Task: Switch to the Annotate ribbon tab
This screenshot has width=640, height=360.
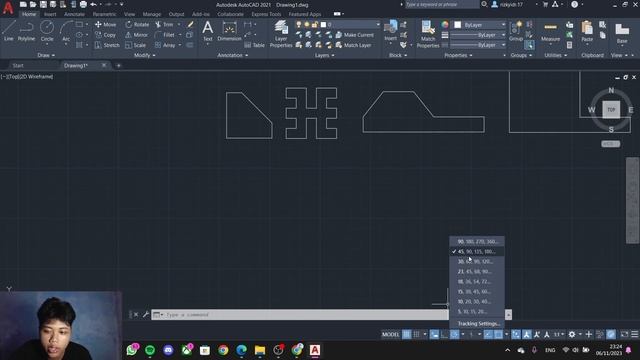Action: tap(74, 14)
